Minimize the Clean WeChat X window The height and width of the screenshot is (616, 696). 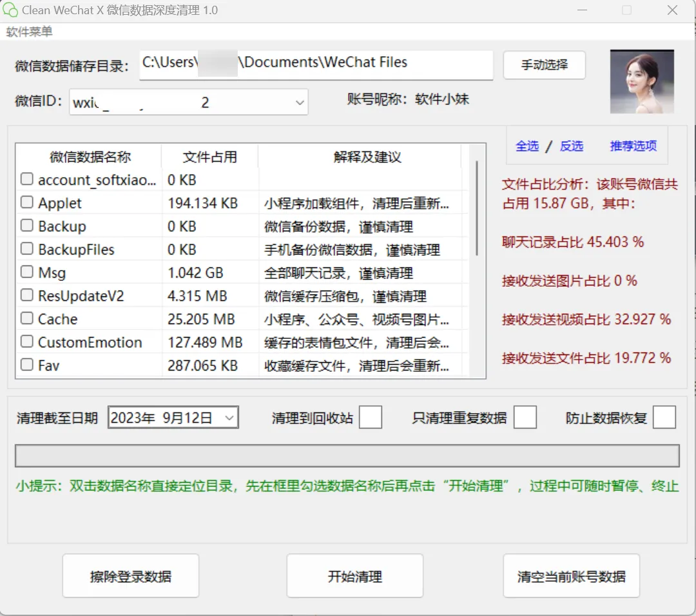[x=583, y=10]
